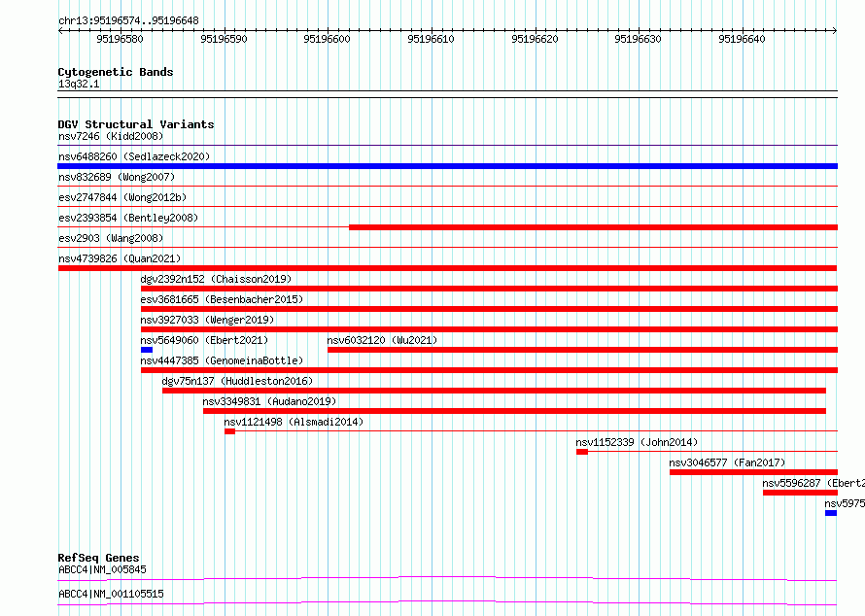Click variant nsv5649060 (Ebert2021) label
The image size is (865, 616).
[204, 340]
